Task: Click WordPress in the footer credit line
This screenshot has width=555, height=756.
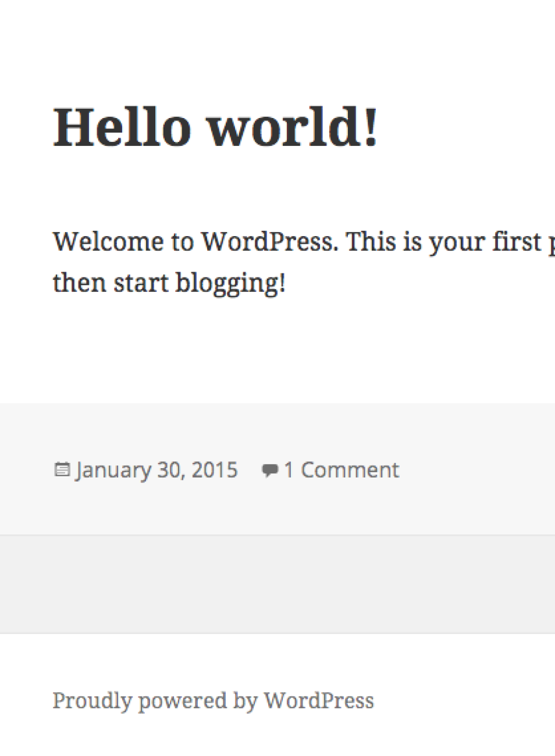Action: pos(319,701)
